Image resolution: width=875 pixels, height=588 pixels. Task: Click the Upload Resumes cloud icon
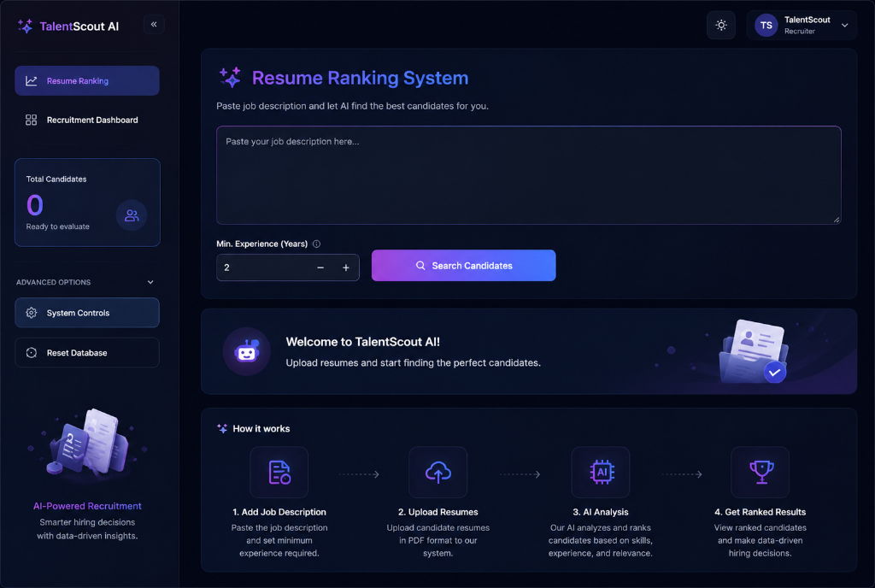(438, 472)
